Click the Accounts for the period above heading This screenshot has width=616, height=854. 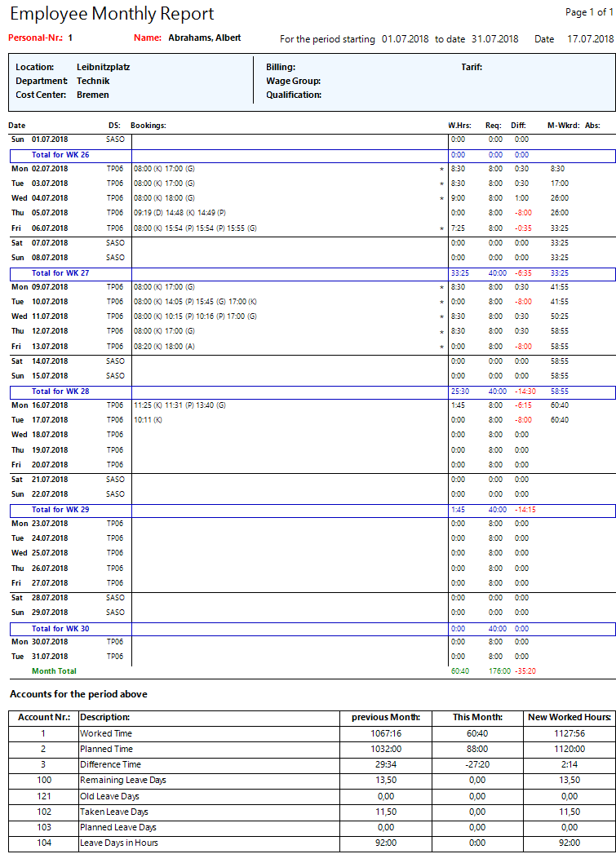78,694
